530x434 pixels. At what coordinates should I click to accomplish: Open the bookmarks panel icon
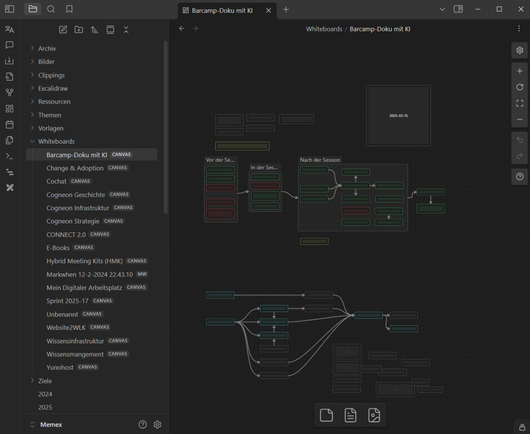click(x=69, y=9)
